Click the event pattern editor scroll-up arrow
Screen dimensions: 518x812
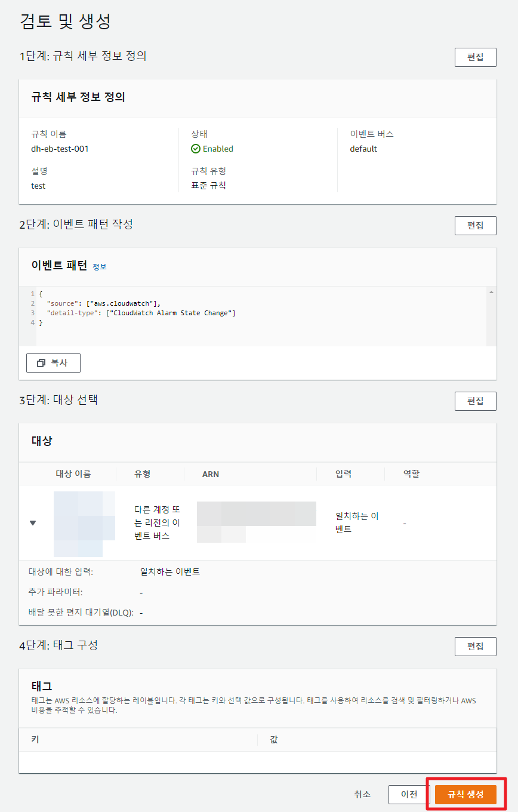coord(491,292)
